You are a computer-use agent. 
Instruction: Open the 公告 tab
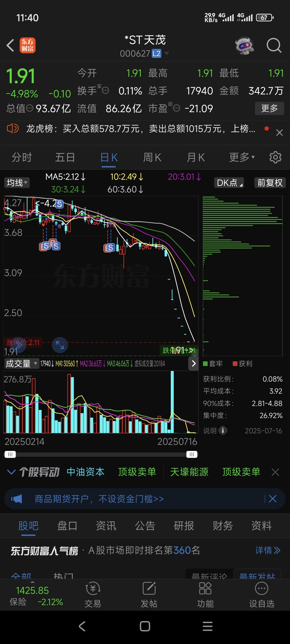point(145,526)
